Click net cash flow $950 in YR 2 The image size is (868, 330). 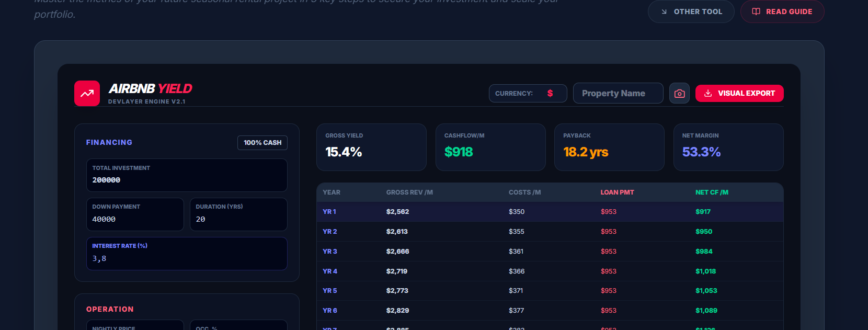(x=704, y=232)
